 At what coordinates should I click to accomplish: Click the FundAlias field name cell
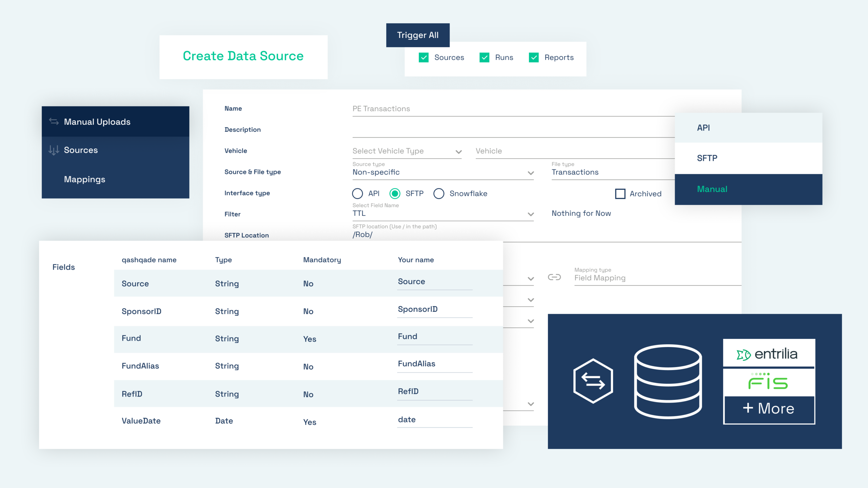[x=140, y=366]
